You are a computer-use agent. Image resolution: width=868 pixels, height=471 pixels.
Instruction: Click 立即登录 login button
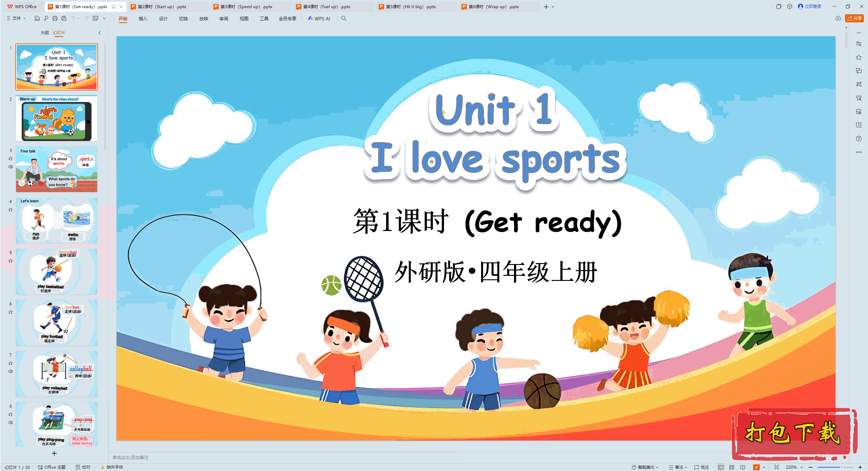tap(810, 6)
